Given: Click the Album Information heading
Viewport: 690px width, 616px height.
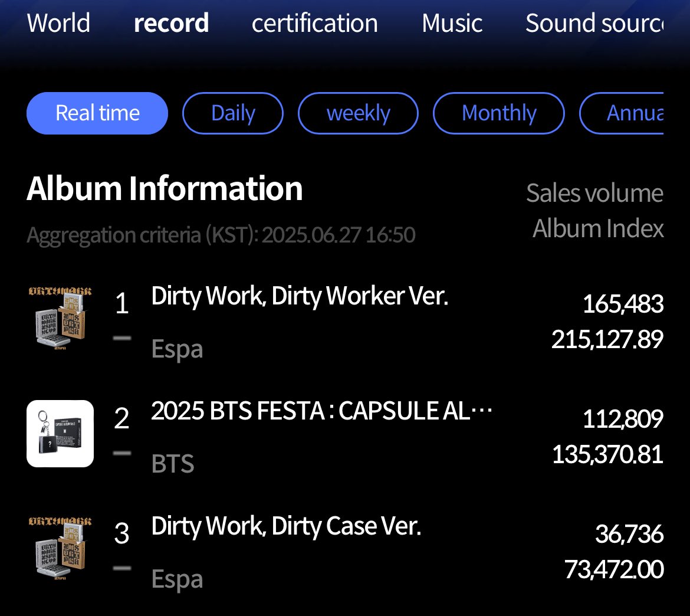Looking at the screenshot, I should 165,189.
